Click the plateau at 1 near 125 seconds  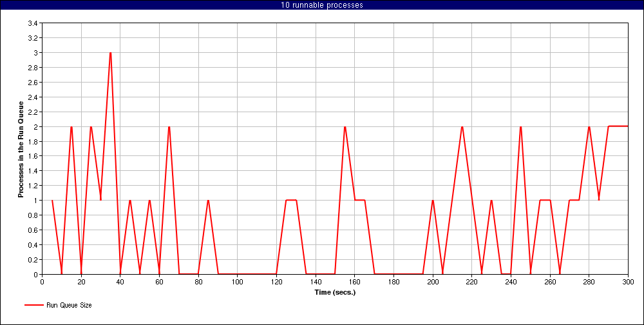[x=291, y=201]
